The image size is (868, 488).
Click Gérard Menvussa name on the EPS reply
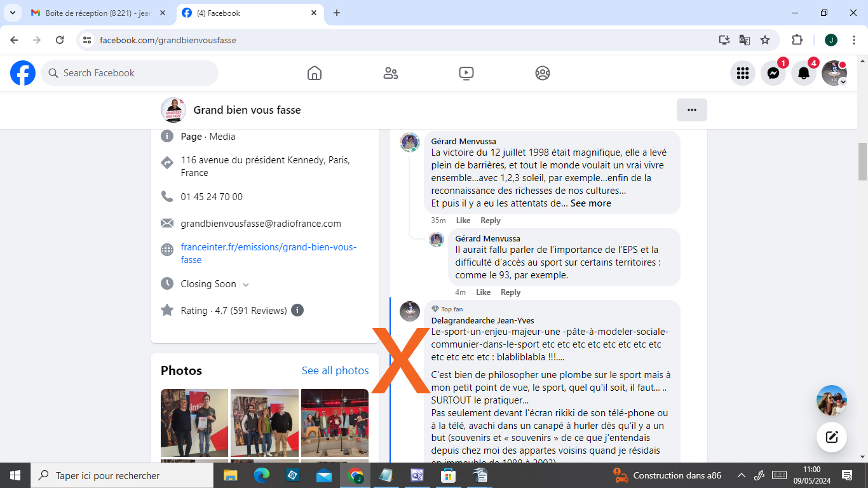point(487,238)
